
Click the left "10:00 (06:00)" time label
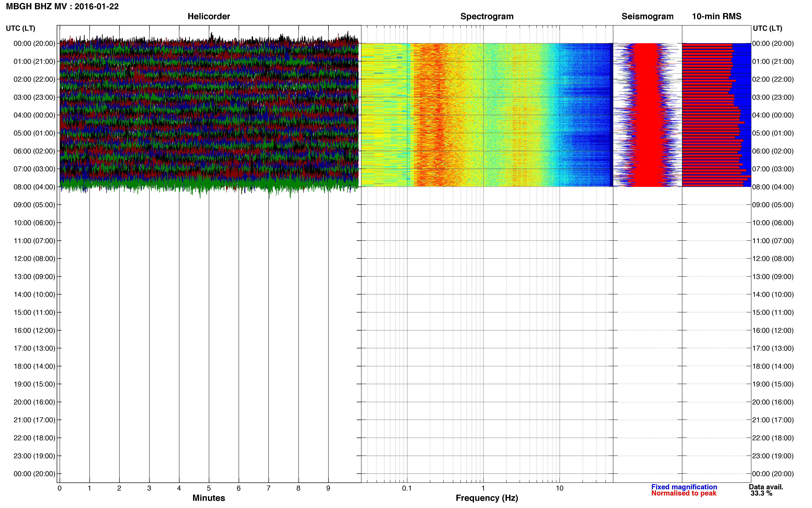34,223
